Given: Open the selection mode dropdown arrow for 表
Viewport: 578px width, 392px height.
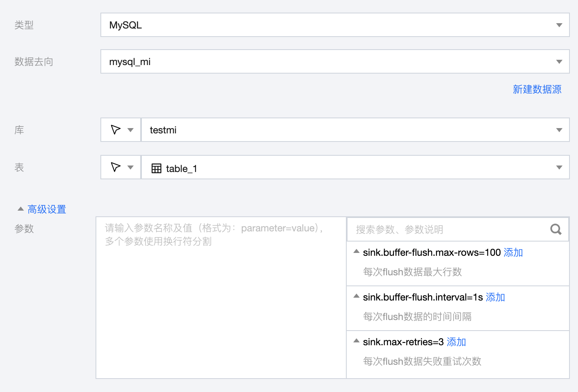Looking at the screenshot, I should [130, 168].
